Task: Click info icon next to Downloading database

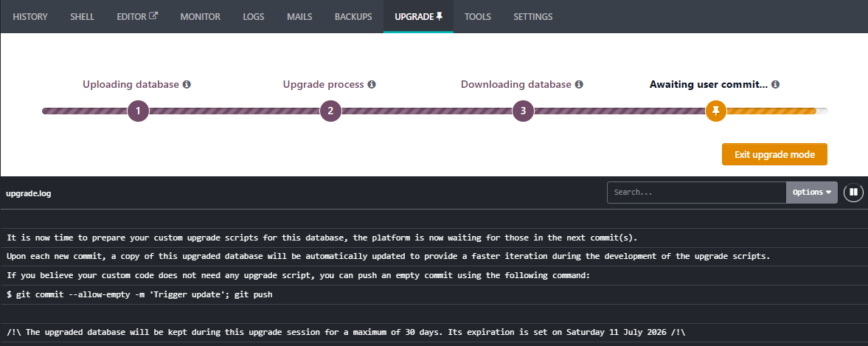Action: 579,85
